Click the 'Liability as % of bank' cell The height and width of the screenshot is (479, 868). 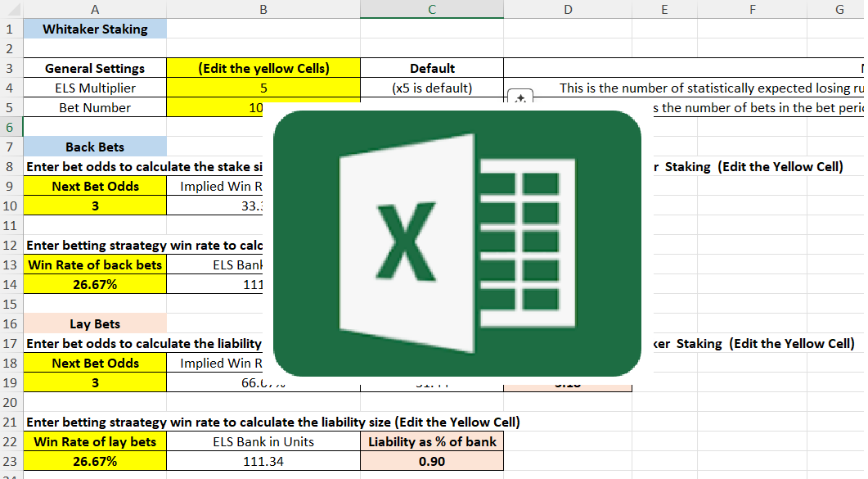coord(432,441)
